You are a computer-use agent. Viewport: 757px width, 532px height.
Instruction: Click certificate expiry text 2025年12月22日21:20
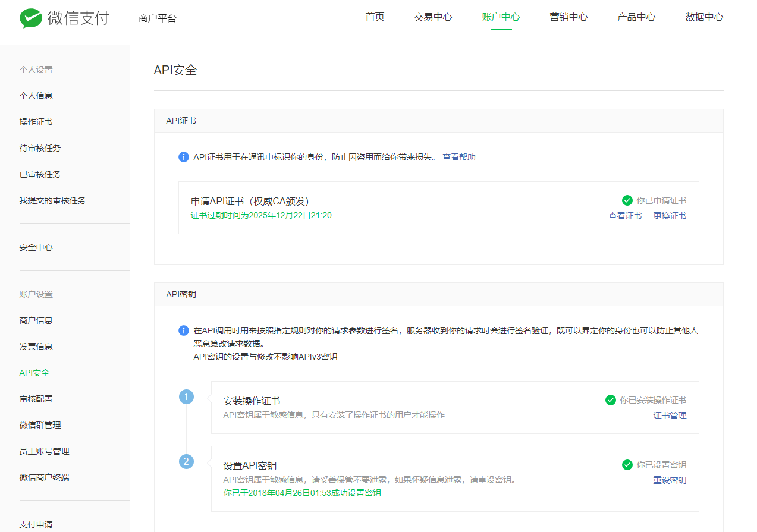261,215
